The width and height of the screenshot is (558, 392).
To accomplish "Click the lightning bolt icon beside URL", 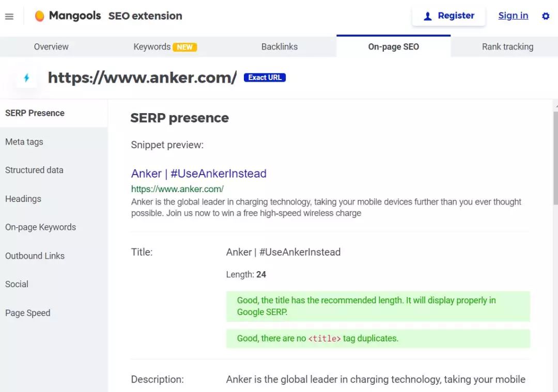I will click(26, 78).
